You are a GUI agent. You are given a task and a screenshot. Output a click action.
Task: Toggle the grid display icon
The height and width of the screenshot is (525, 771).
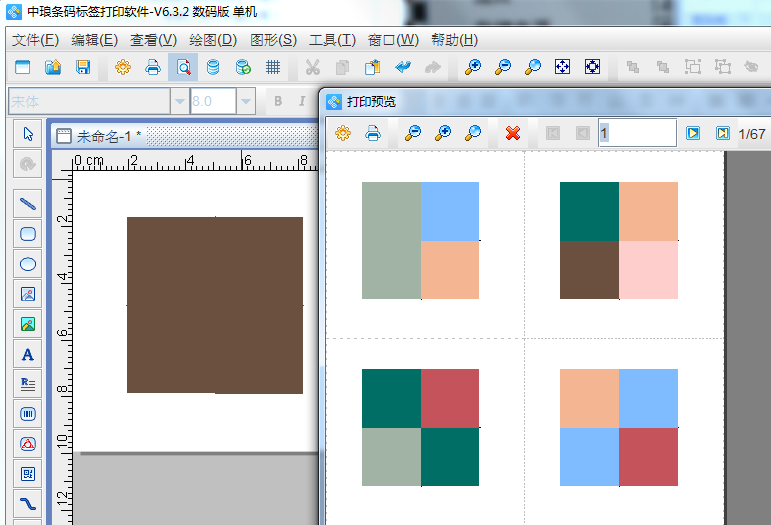[273, 67]
